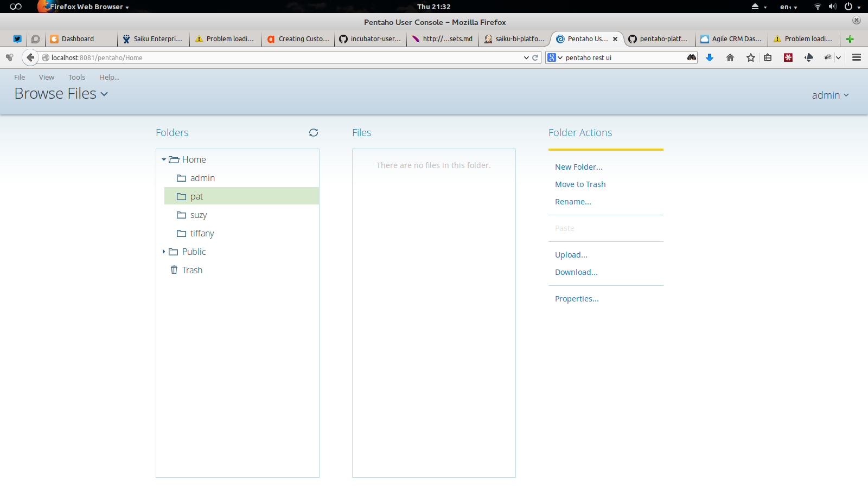Select the Home folder

[194, 159]
